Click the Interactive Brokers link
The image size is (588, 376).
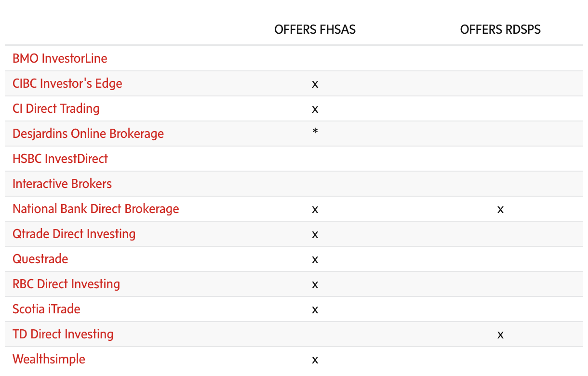click(x=62, y=184)
